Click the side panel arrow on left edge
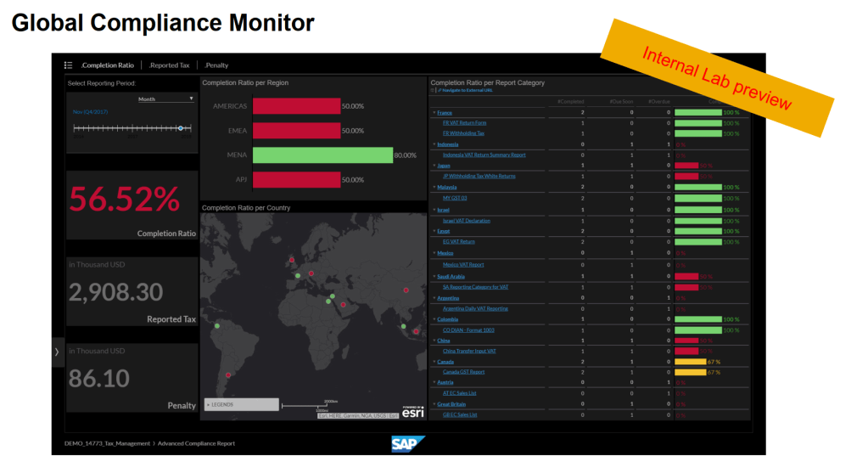The height and width of the screenshot is (462, 868). [x=57, y=351]
